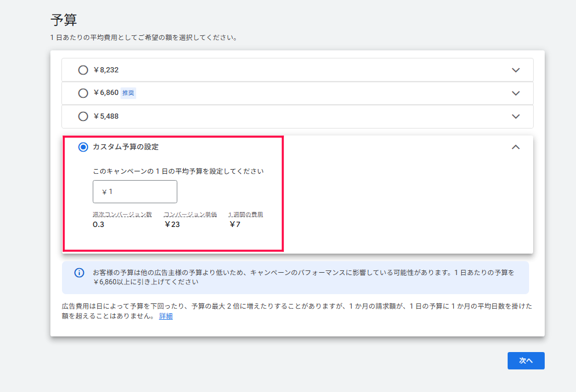Click the blue budget warning banner

297,277
